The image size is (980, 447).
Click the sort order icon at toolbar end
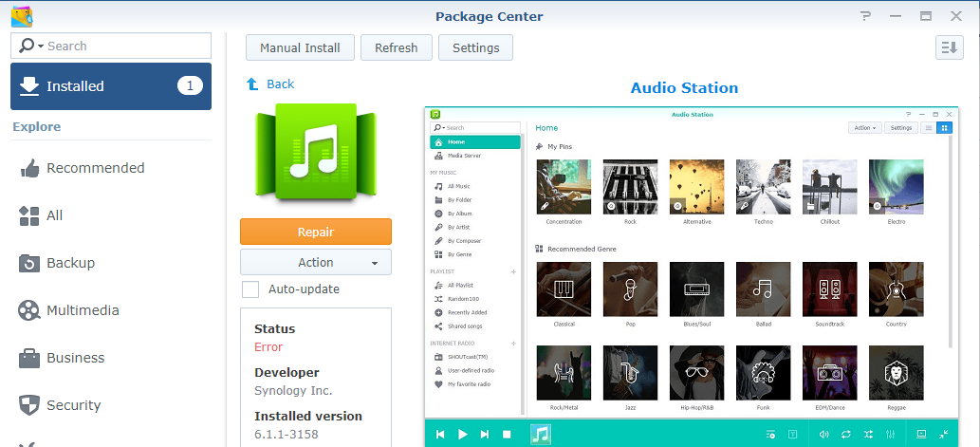[950, 47]
